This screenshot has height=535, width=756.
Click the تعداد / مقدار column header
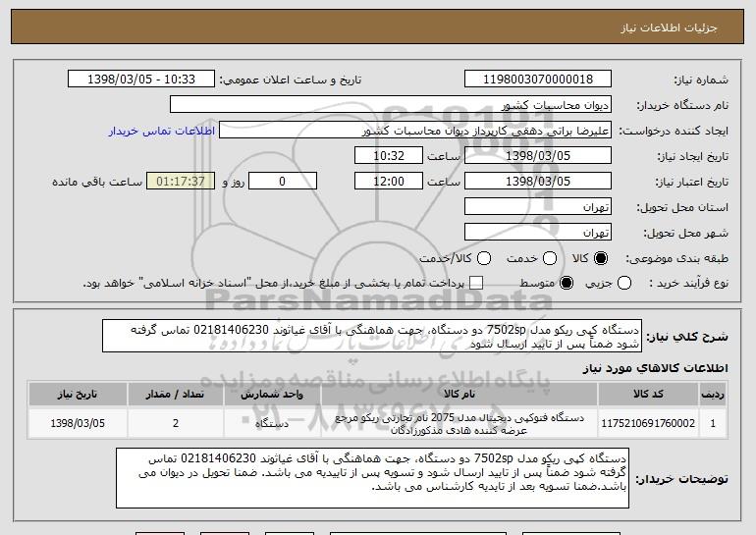tap(175, 395)
